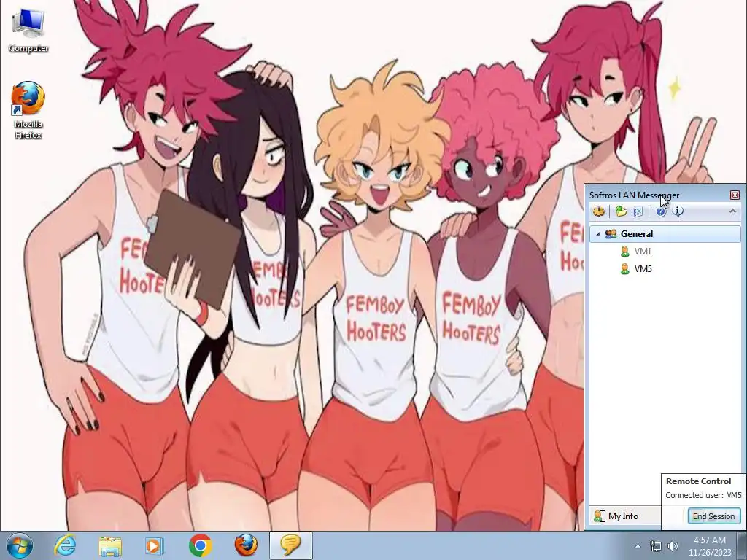This screenshot has width=747, height=560.
Task: Open the taskbar clock showing 4:57 AM
Action: (x=710, y=546)
